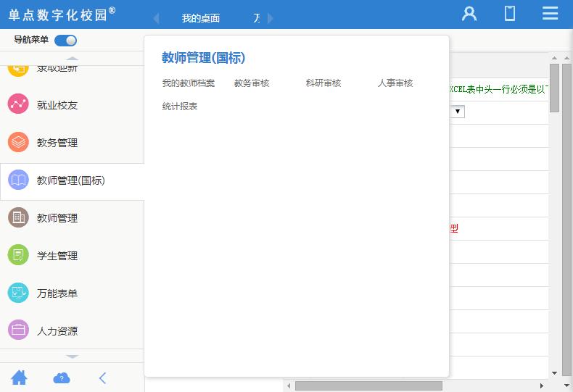Open 教务审核 link
The image size is (573, 392).
(252, 83)
